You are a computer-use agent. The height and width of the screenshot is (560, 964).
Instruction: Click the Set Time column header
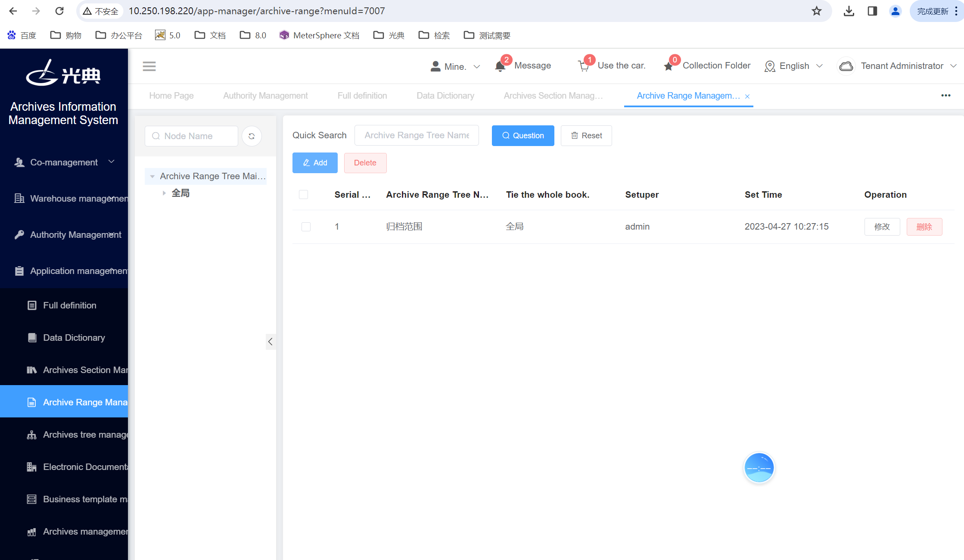point(763,195)
